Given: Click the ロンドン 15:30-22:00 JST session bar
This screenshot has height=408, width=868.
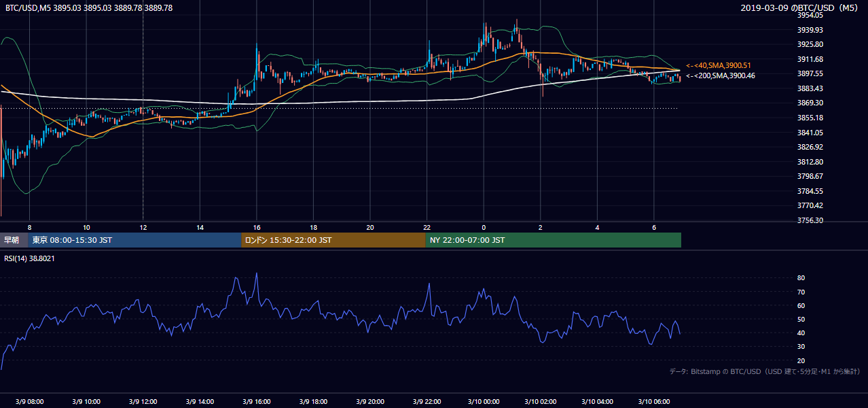Looking at the screenshot, I should coord(333,240).
